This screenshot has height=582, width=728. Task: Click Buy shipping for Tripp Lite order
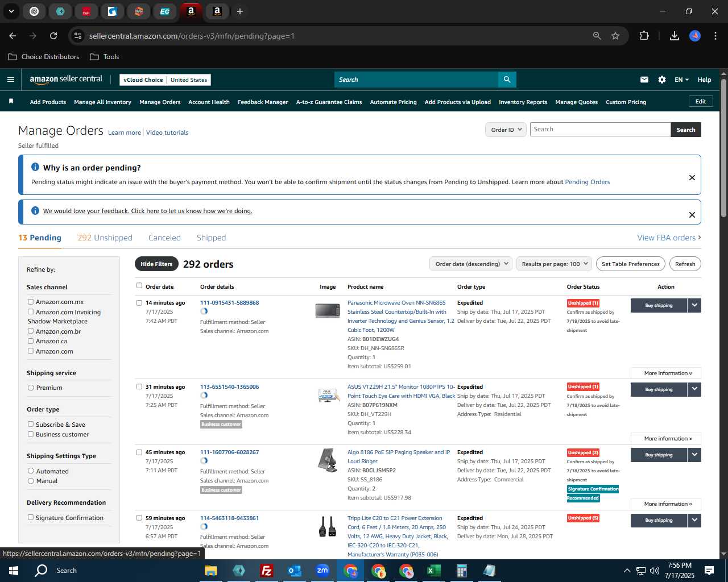click(659, 520)
